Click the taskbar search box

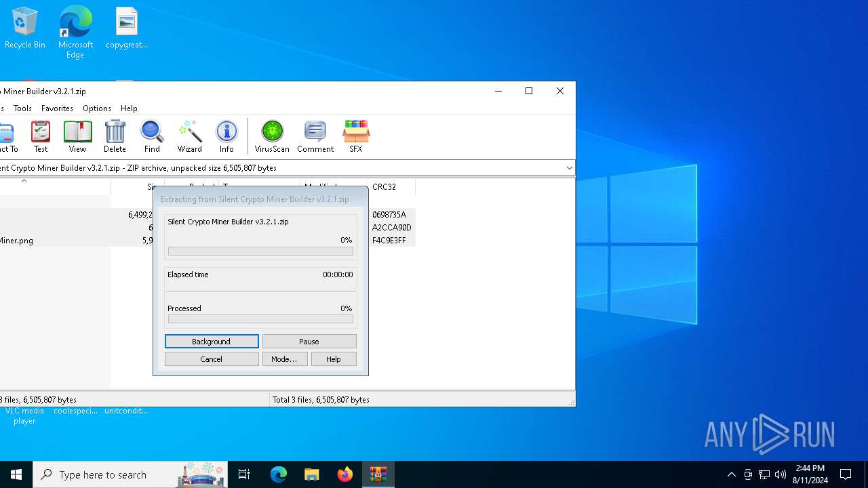tap(130, 474)
